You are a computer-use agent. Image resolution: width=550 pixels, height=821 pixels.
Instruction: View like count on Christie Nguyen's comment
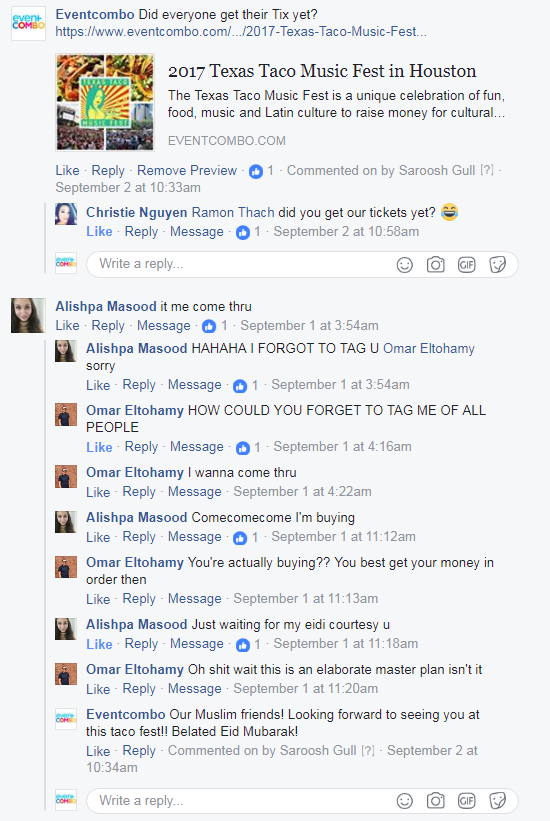point(248,232)
